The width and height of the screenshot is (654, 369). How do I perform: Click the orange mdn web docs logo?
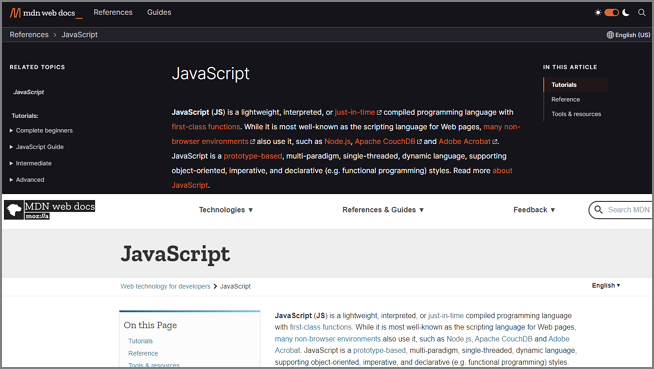[46, 13]
